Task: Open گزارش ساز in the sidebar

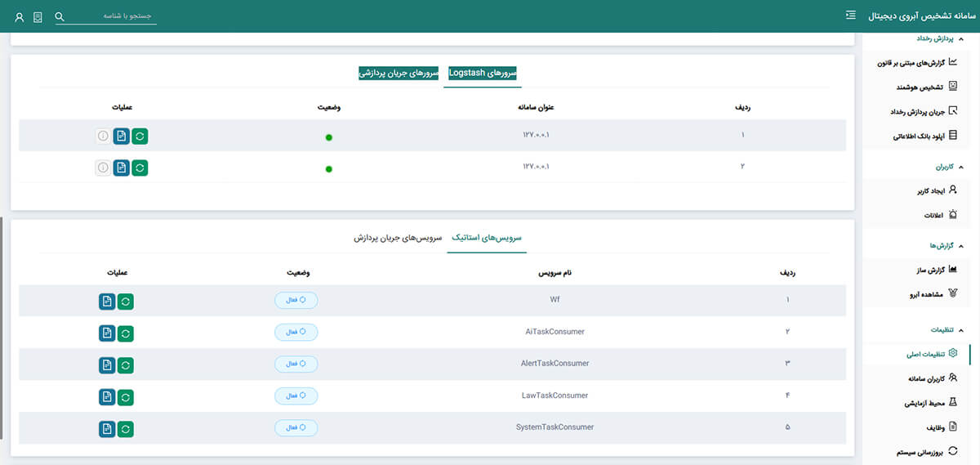Action: (x=930, y=269)
